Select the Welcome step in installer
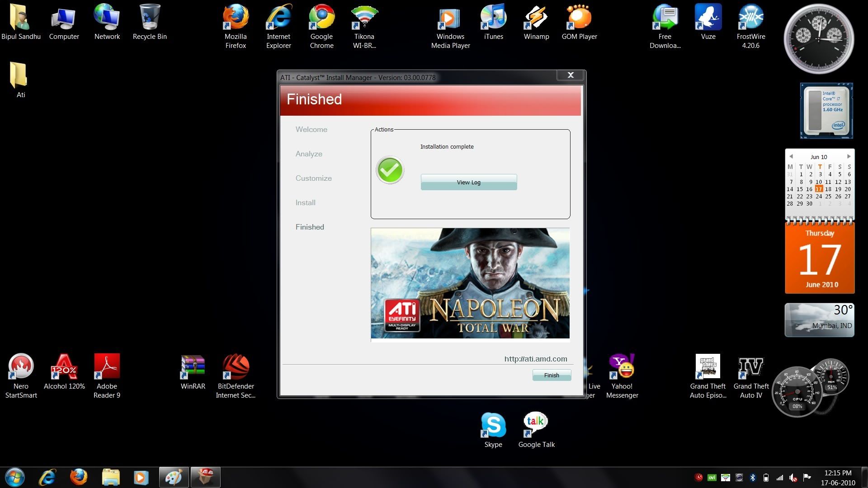The image size is (868, 488). (311, 129)
